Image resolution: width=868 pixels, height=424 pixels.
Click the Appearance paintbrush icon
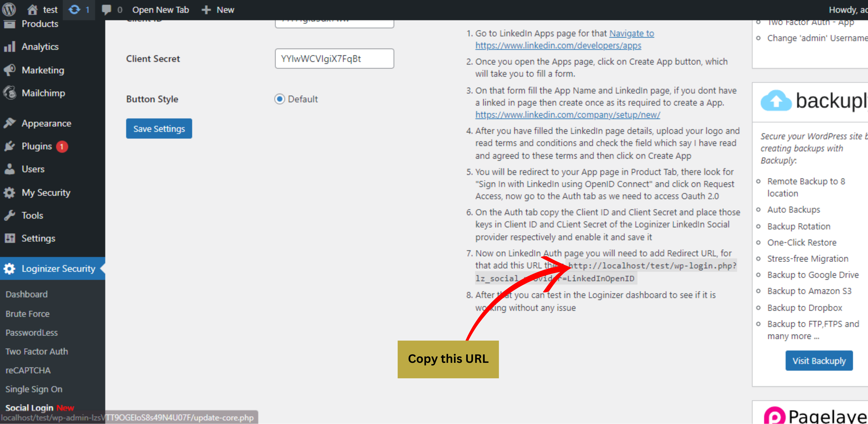[9, 123]
